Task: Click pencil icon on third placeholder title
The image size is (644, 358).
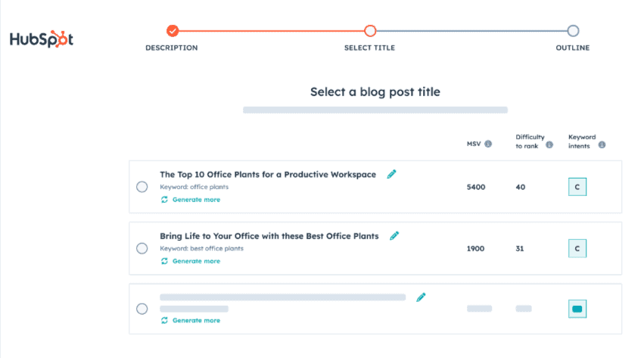Action: (421, 297)
